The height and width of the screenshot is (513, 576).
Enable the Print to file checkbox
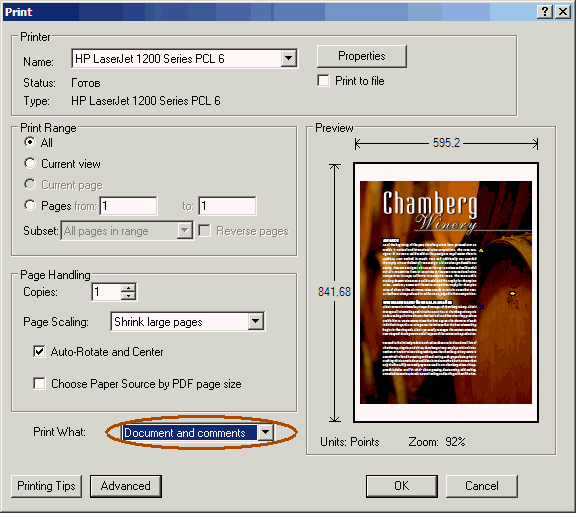tap(323, 80)
